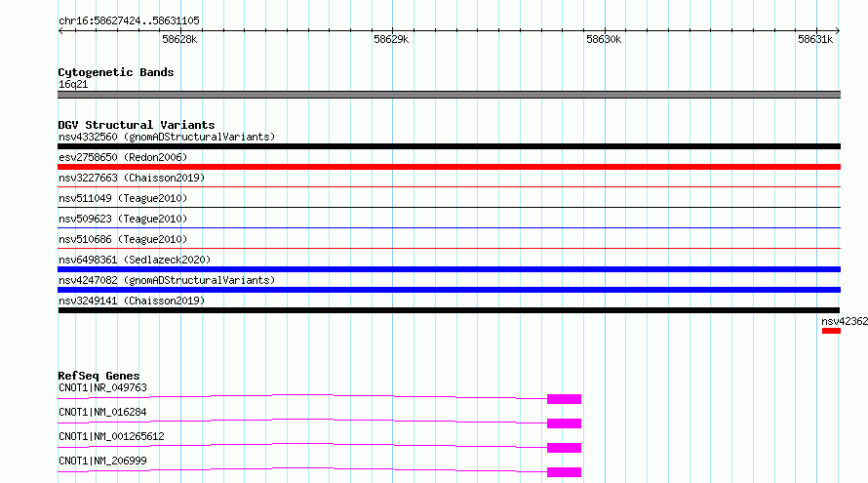
Task: Select the black bar for nsv3249141
Action: (449, 310)
